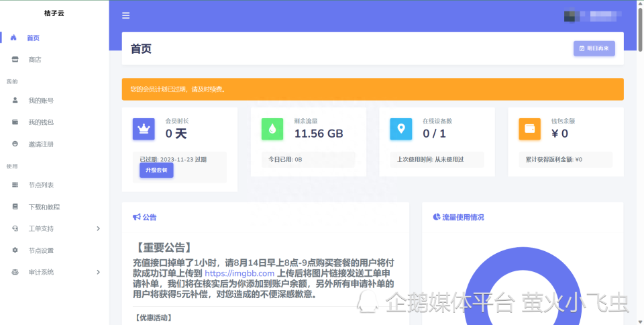
Task: Click the orange wallet 钱包余额 icon
Action: coord(530,129)
